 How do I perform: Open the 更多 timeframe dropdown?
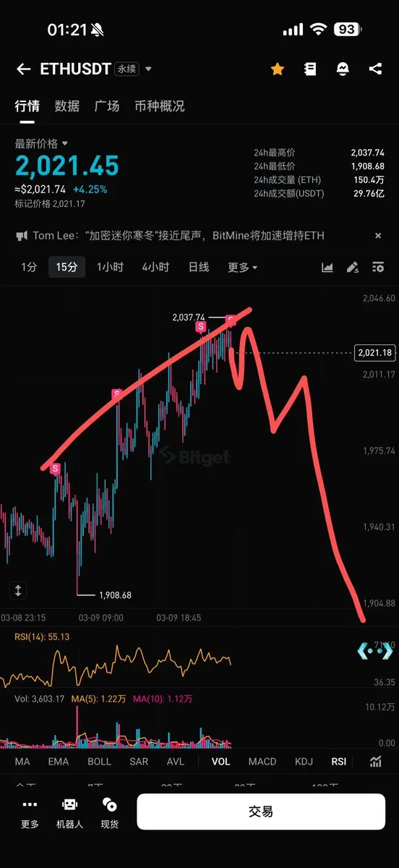point(242,267)
